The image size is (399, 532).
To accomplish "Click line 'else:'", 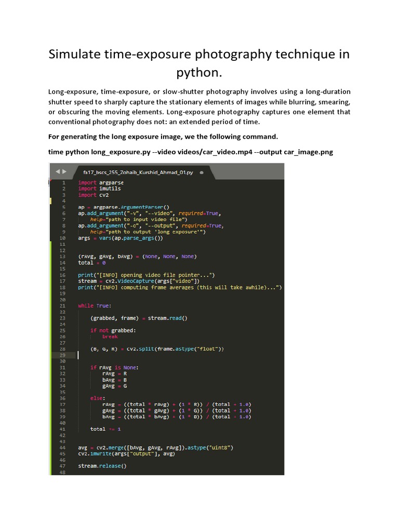I will click(x=98, y=398).
